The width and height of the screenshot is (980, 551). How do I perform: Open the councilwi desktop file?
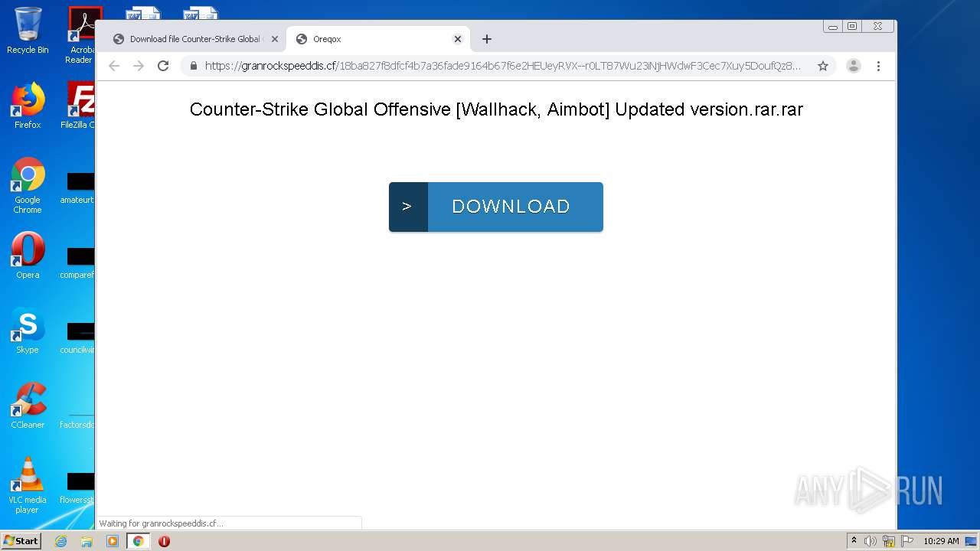point(78,337)
